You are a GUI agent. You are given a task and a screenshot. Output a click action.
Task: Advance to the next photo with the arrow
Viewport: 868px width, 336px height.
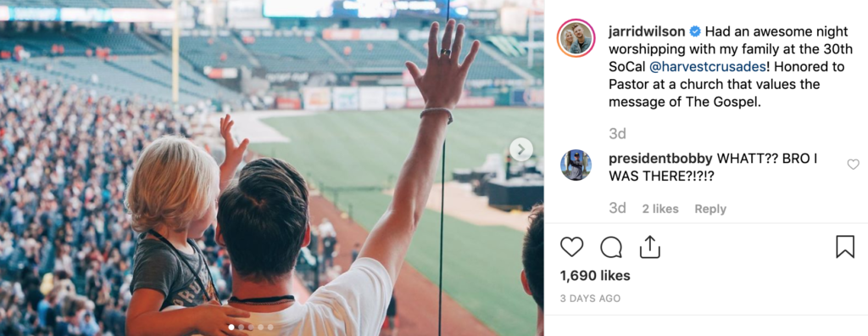click(521, 149)
